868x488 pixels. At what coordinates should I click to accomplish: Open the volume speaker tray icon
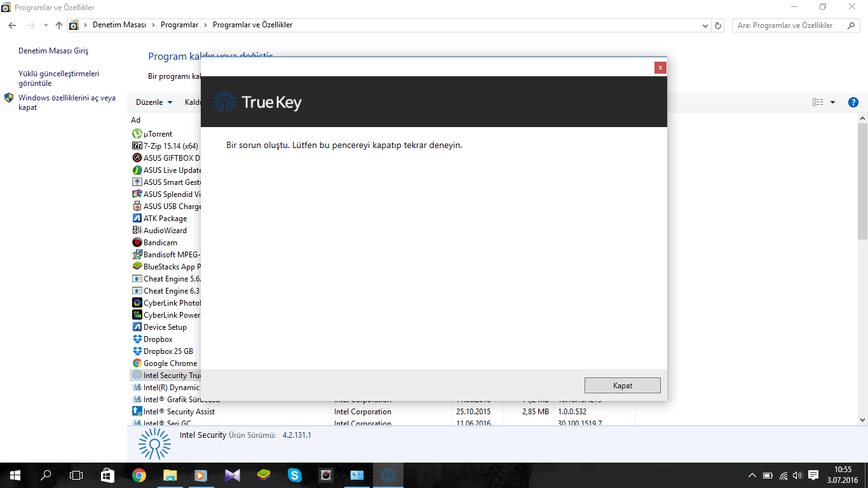click(797, 475)
